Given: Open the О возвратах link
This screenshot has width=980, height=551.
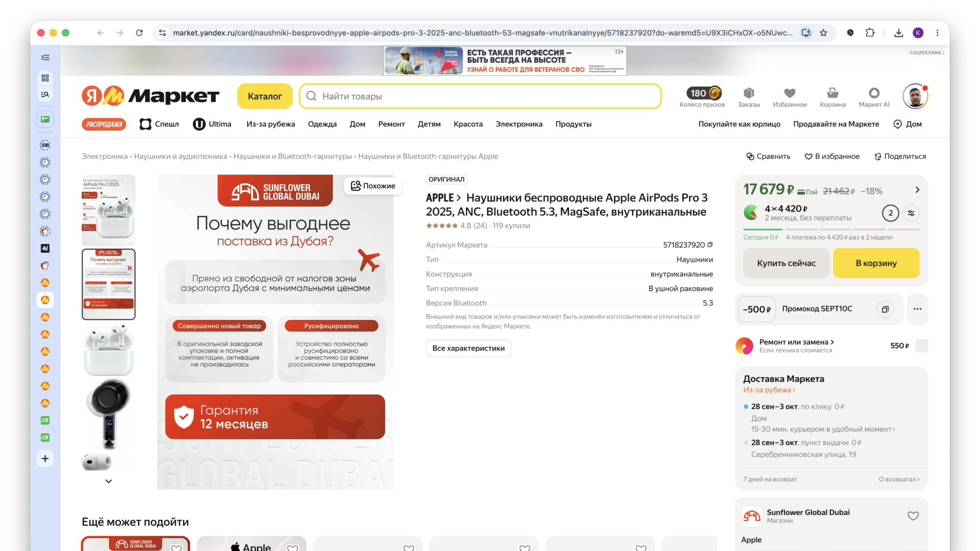Looking at the screenshot, I should point(899,479).
